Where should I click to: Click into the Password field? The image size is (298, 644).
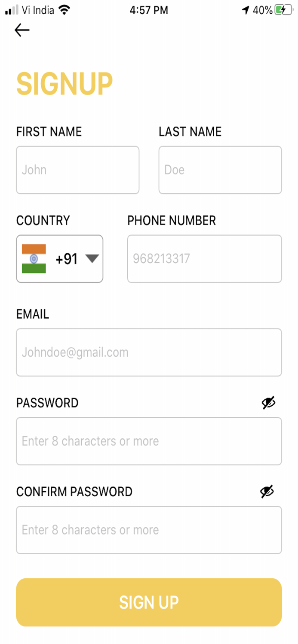click(149, 441)
